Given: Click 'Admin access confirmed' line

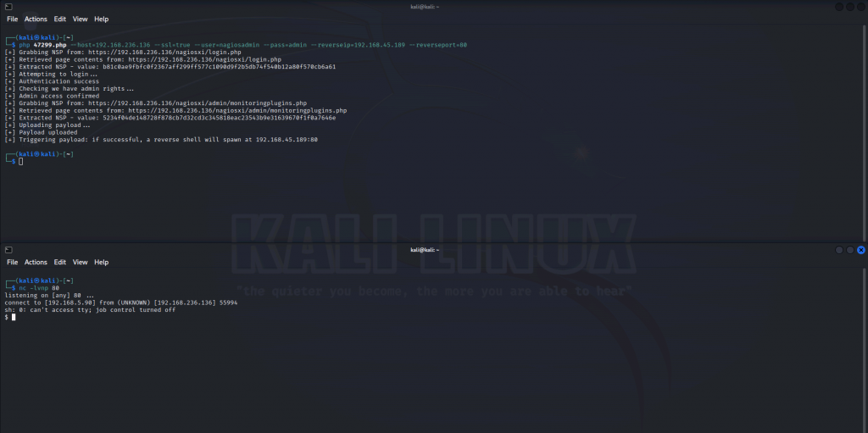Looking at the screenshot, I should click(x=52, y=96).
